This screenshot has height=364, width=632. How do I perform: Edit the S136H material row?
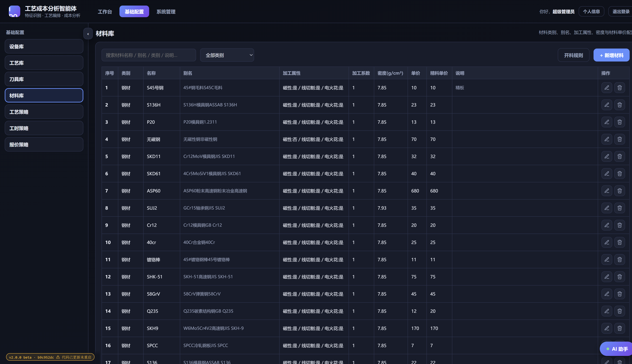click(607, 105)
